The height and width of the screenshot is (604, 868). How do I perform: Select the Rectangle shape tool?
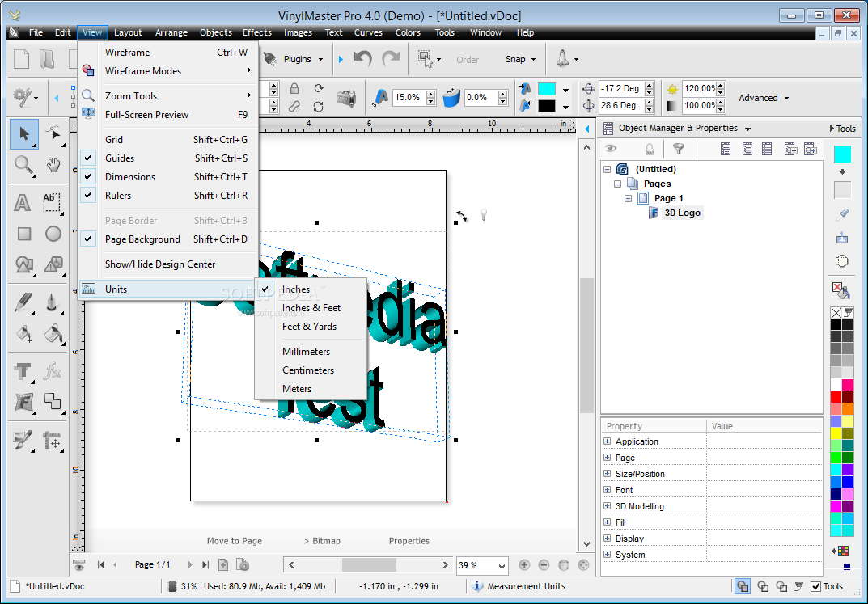pyautogui.click(x=23, y=234)
